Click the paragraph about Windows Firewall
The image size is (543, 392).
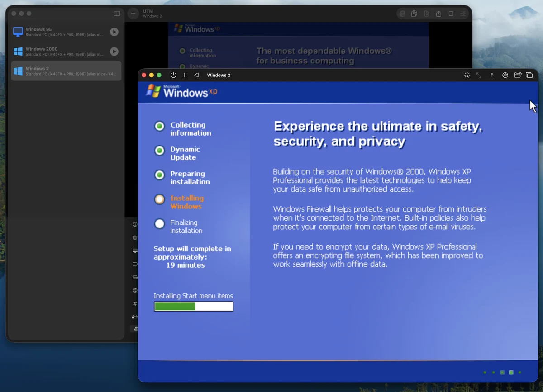click(380, 218)
